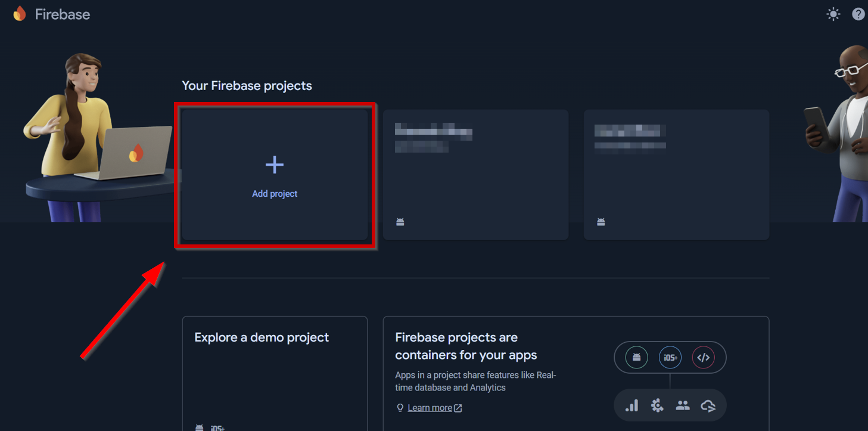Click the Android icon under Explore a demo project
868x431 pixels.
198,427
